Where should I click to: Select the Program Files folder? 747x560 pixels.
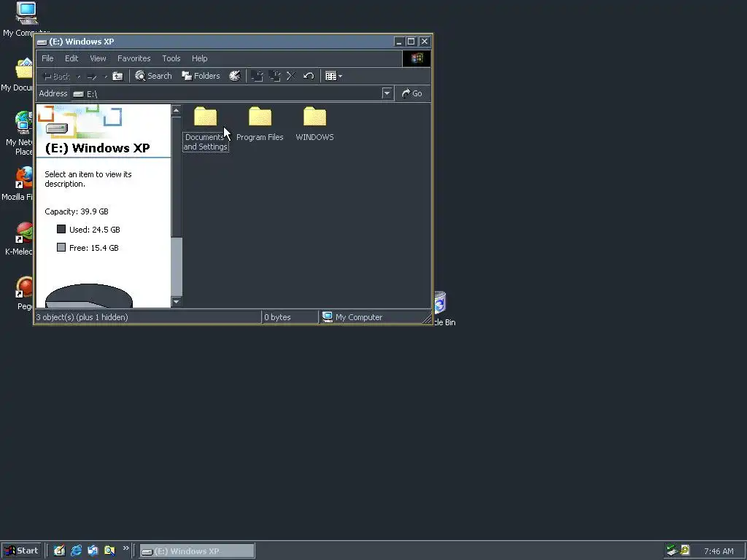coord(260,124)
